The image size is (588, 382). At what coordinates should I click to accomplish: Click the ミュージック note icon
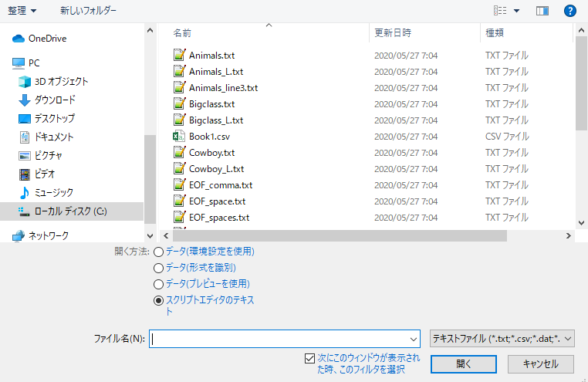pyautogui.click(x=25, y=193)
